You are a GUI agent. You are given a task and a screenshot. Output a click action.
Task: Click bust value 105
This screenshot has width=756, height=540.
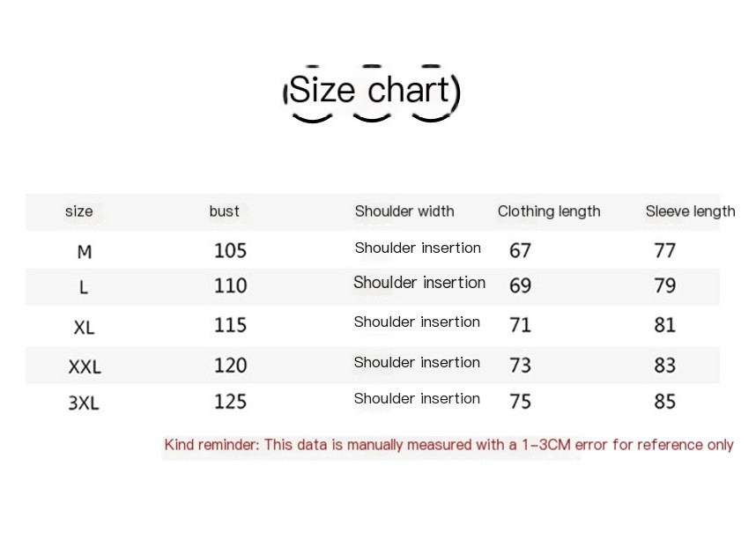tap(230, 251)
